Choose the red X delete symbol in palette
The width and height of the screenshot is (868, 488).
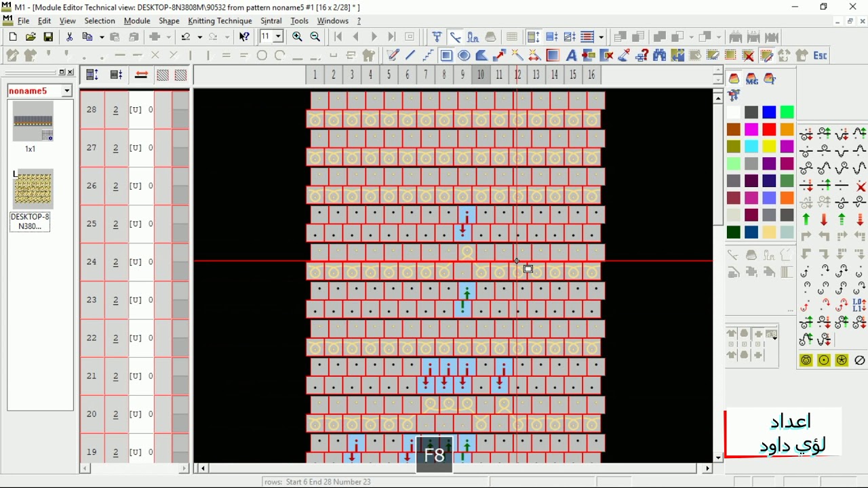pyautogui.click(x=861, y=186)
